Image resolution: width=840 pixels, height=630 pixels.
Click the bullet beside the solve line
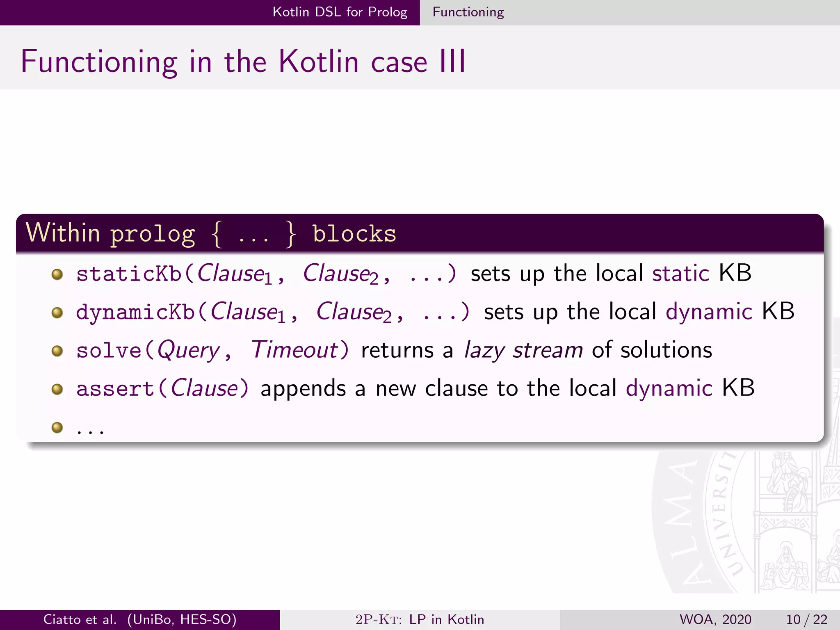[57, 351]
